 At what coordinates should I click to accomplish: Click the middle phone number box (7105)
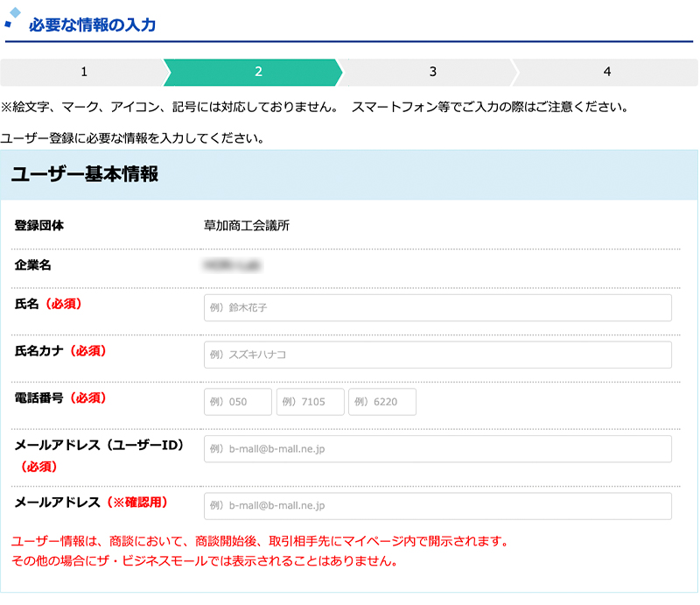(310, 402)
